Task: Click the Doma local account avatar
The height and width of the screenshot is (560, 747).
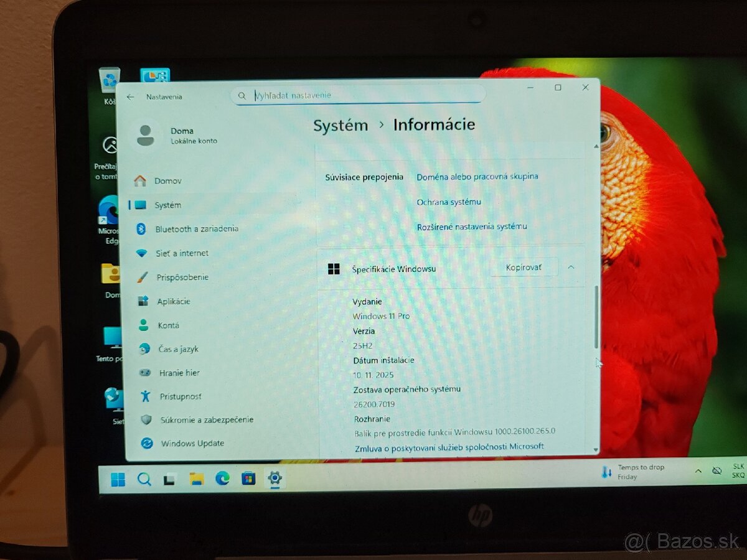Action: [x=145, y=135]
